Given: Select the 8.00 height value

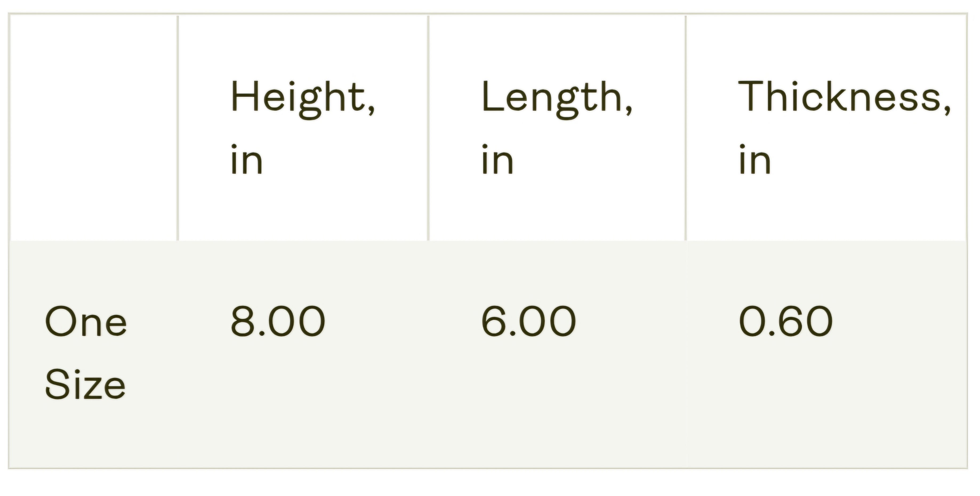Looking at the screenshot, I should coord(278,322).
